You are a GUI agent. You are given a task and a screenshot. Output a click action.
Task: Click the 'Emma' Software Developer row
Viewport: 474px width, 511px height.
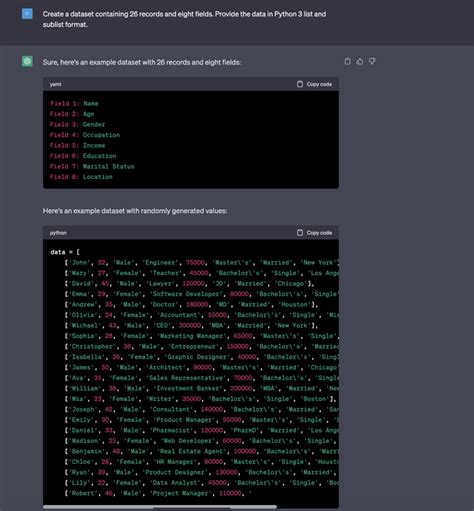pyautogui.click(x=202, y=294)
